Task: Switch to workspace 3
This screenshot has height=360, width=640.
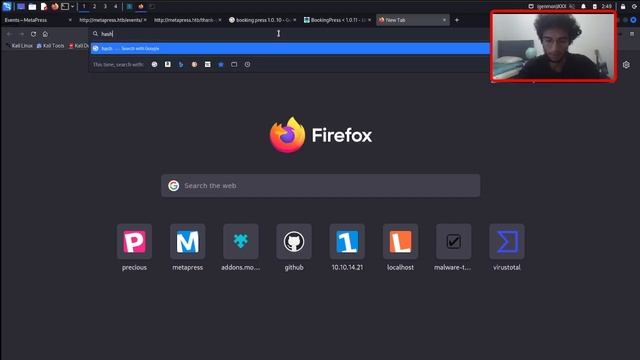Action: click(x=105, y=7)
